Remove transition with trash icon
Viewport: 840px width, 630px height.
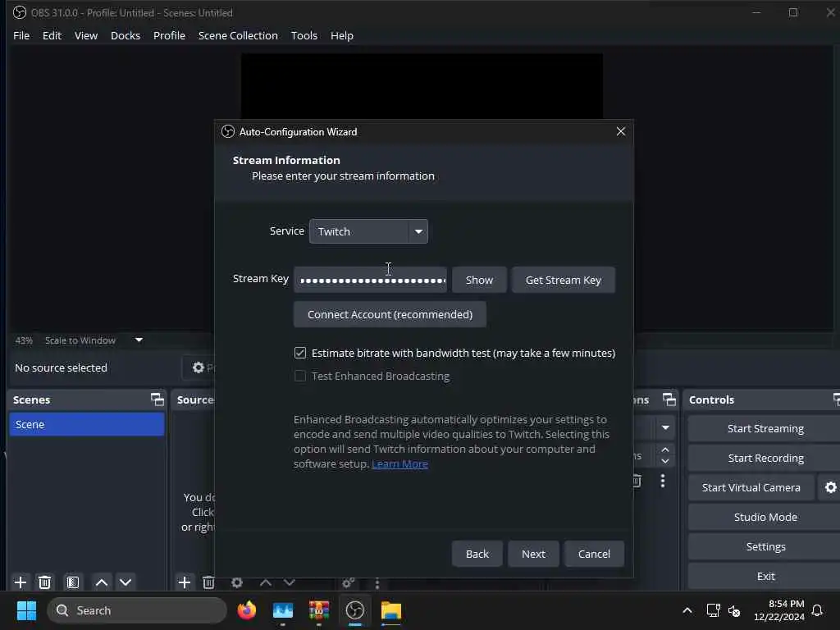(637, 481)
